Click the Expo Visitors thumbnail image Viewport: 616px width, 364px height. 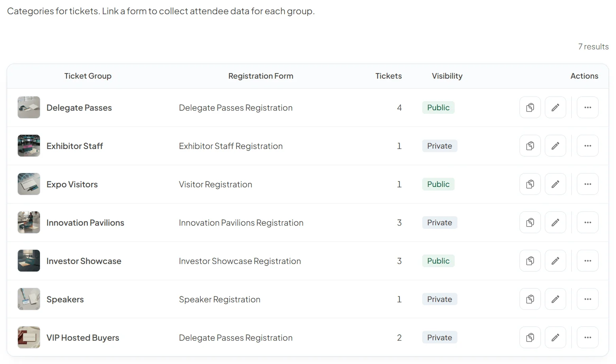(x=29, y=184)
